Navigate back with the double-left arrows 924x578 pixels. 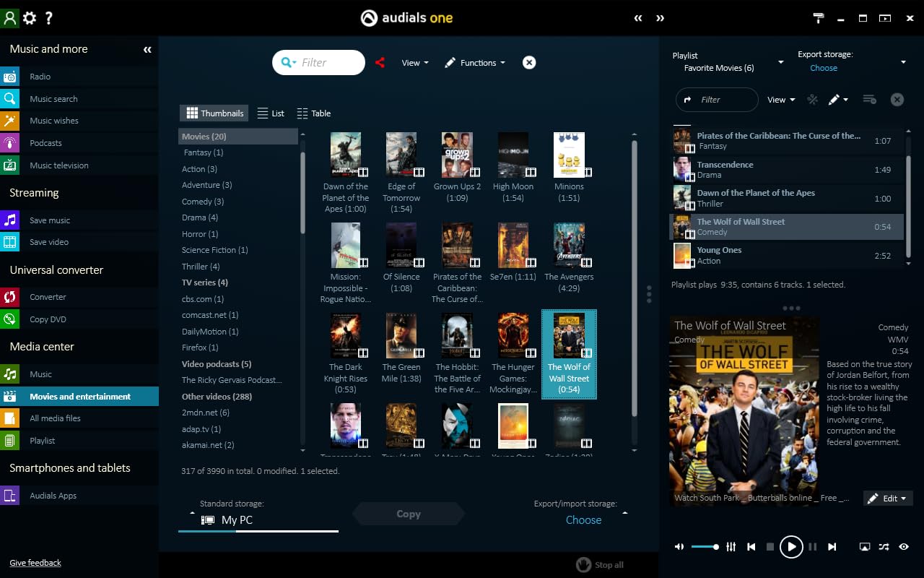coord(638,18)
